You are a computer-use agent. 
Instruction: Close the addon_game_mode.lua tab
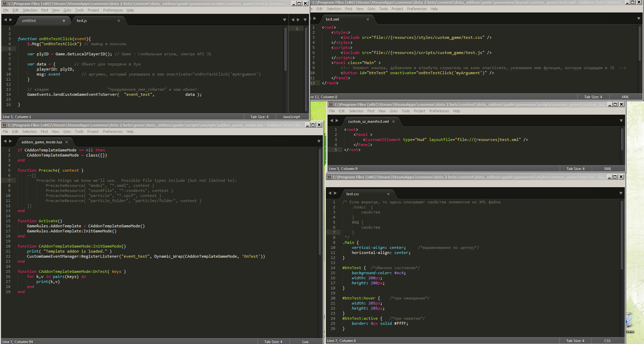point(66,142)
